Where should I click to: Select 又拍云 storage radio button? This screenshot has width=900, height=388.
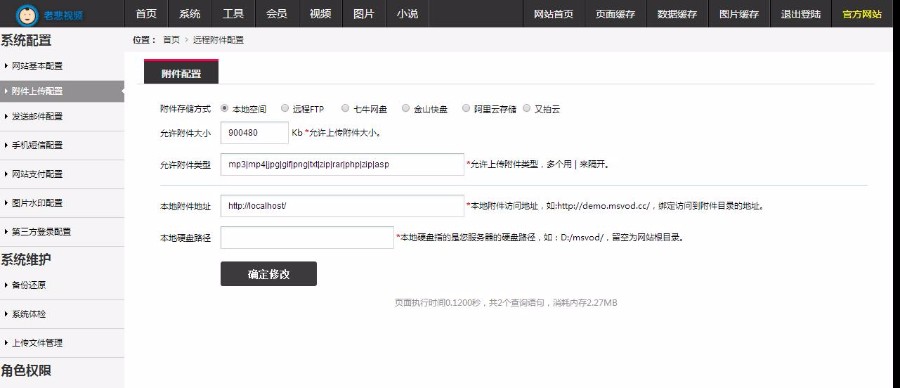[x=526, y=108]
